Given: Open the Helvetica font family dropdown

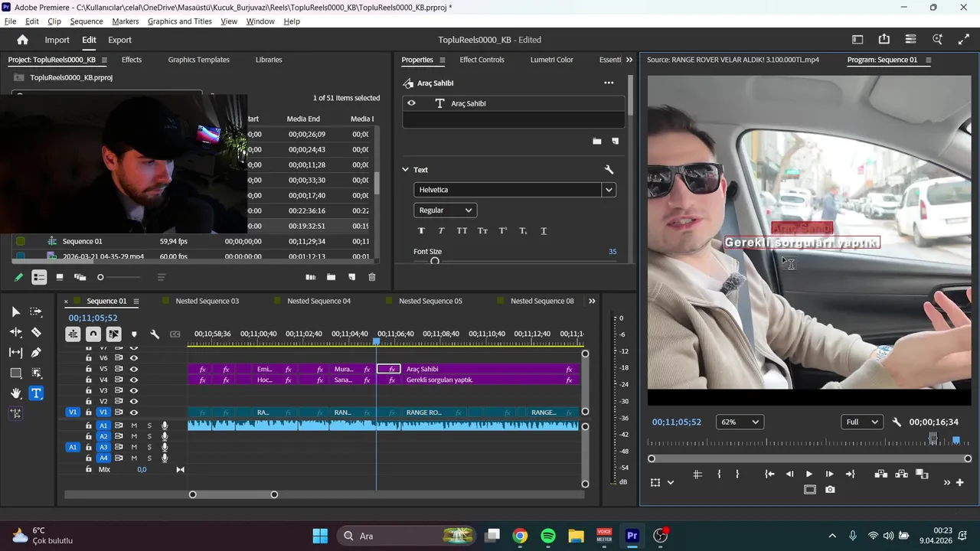Looking at the screenshot, I should tap(609, 190).
